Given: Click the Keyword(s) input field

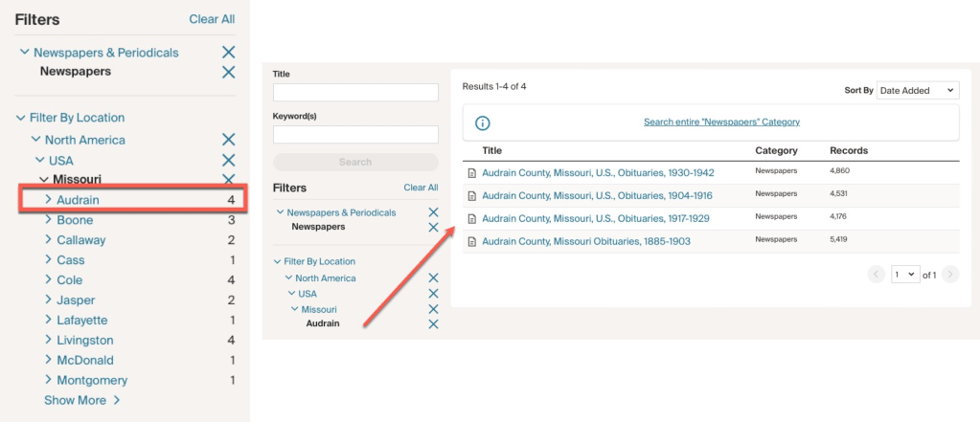Looking at the screenshot, I should 355,135.
